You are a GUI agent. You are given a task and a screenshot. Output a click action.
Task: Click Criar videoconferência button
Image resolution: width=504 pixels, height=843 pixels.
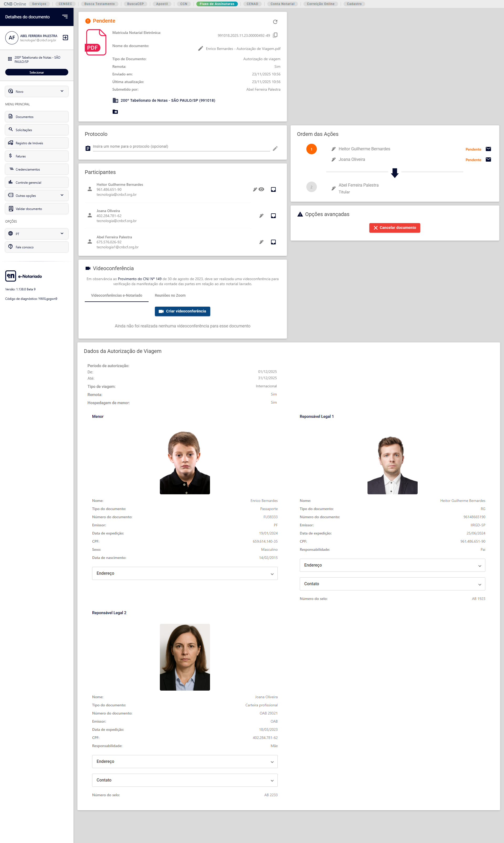click(182, 311)
